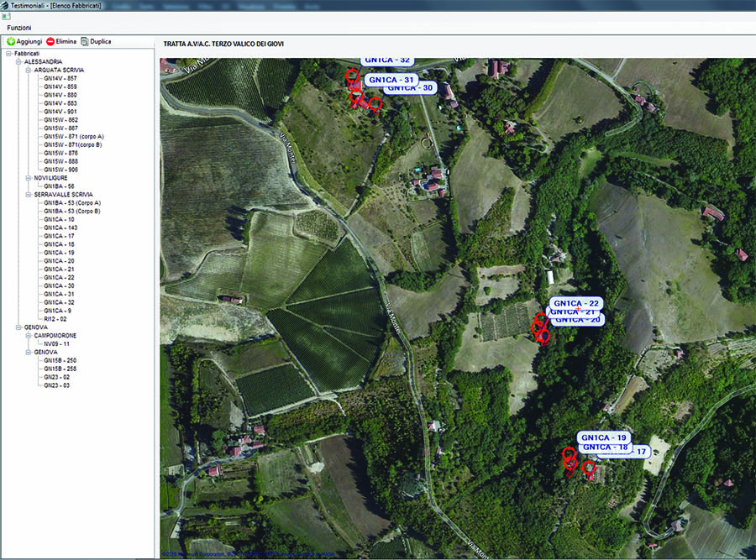Viewport: 756px width, 560px height.
Task: Collapse the CAMPOMORONE tree node
Action: point(28,336)
